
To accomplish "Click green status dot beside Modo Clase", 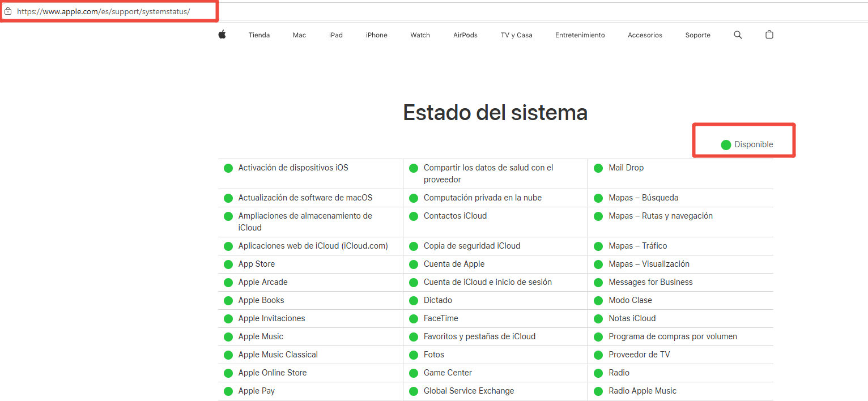I will point(598,301).
